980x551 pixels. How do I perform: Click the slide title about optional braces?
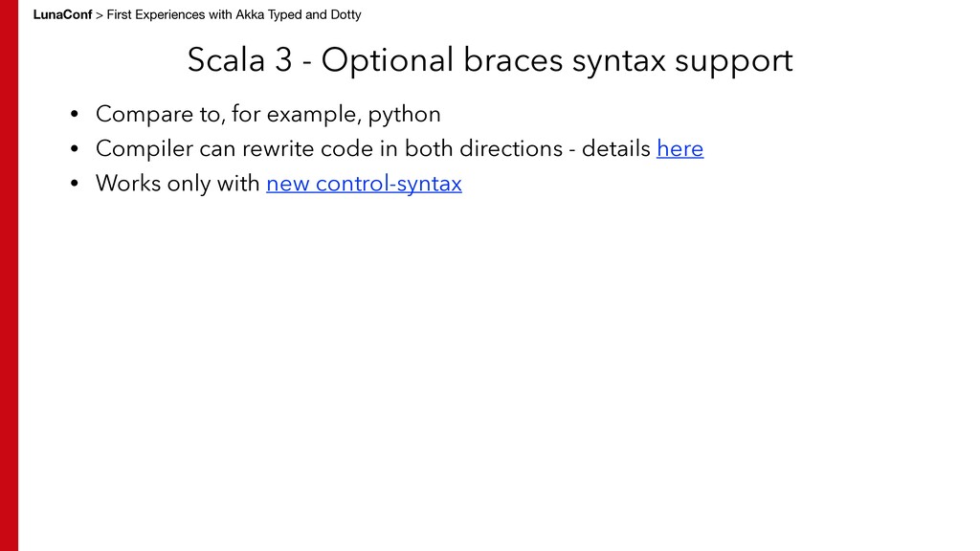click(489, 60)
